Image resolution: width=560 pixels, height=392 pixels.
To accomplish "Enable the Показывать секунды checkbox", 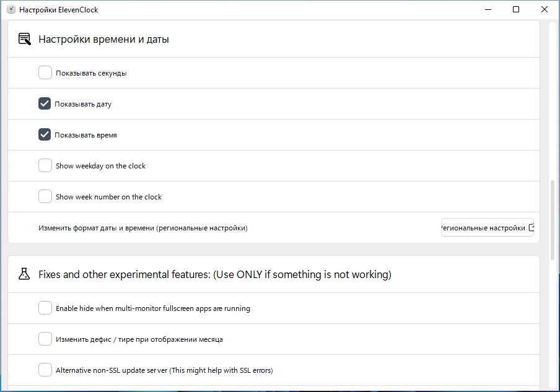I will [45, 72].
